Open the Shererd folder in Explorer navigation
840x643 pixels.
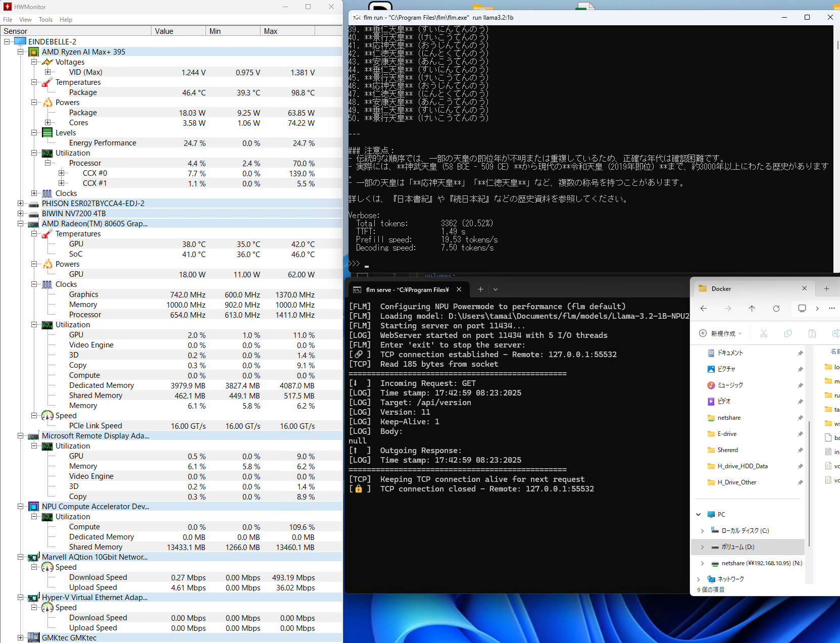727,450
